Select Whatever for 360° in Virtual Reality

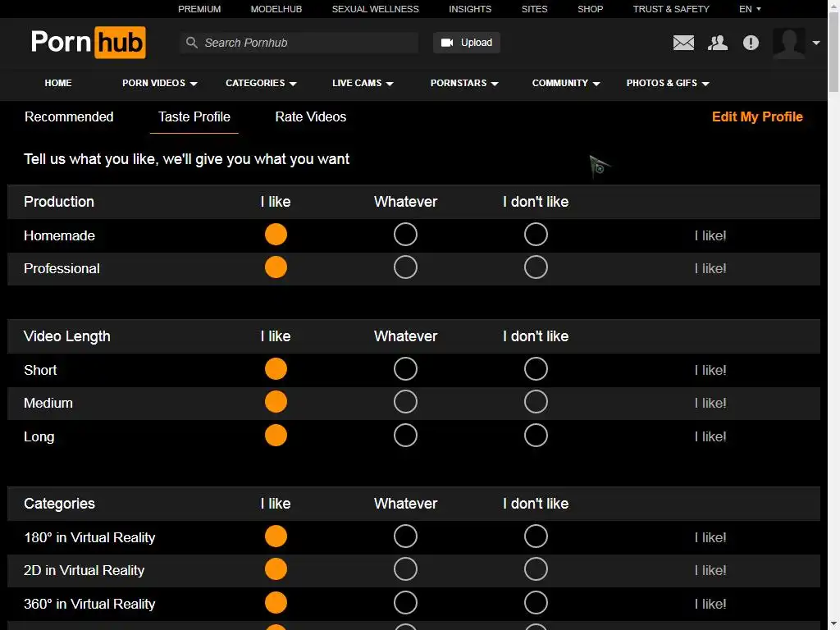(x=405, y=603)
